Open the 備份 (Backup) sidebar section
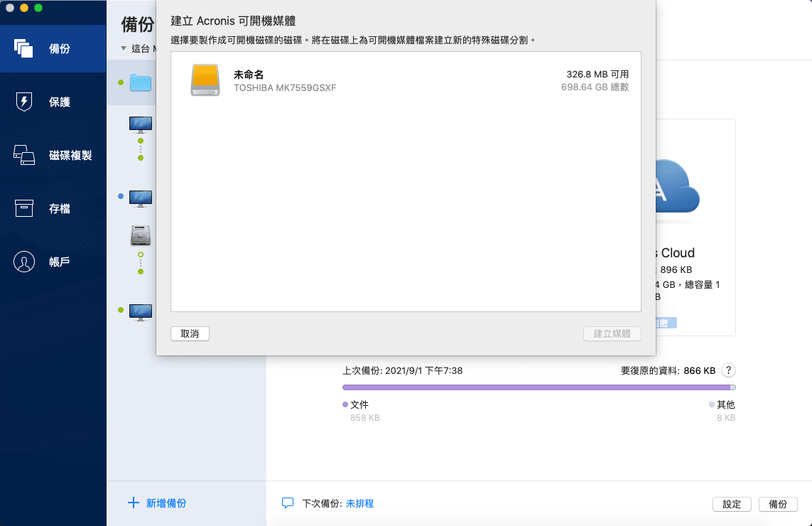The image size is (812, 526). point(53,48)
